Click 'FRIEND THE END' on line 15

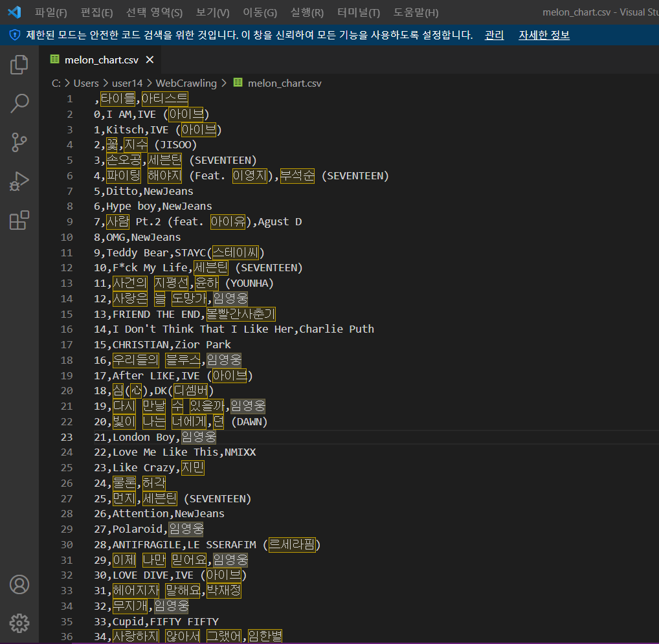(x=156, y=314)
